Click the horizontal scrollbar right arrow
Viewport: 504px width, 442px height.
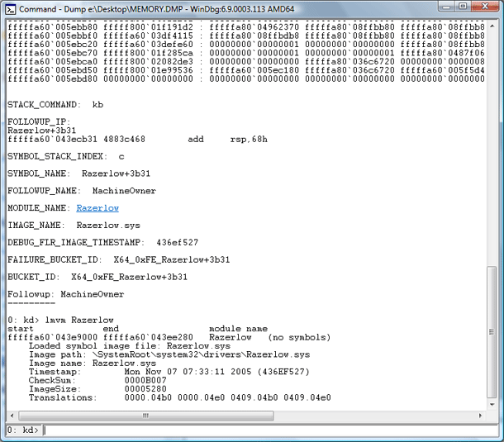(481, 416)
